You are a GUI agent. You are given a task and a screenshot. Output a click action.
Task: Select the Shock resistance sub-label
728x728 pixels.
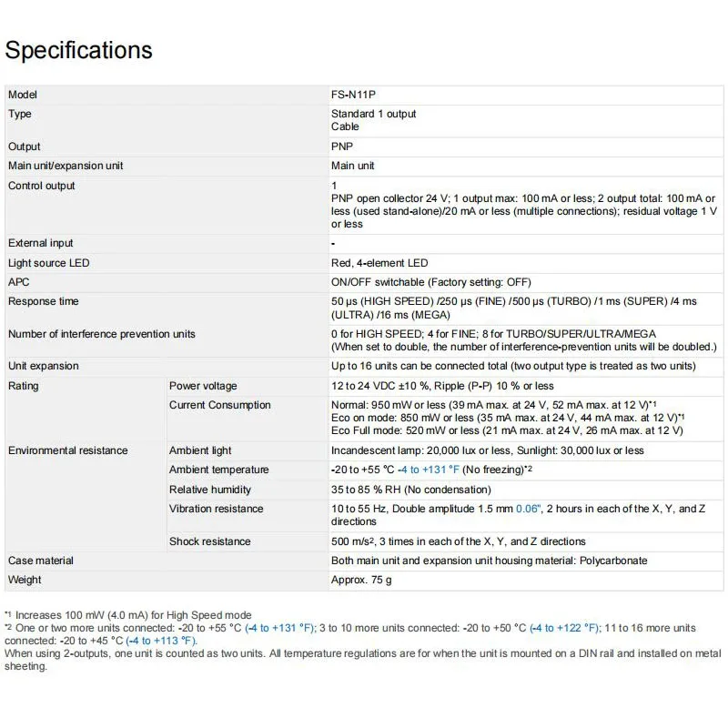tap(209, 541)
